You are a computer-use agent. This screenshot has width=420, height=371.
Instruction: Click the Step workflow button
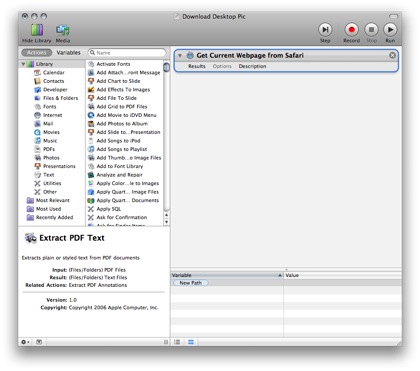(325, 30)
